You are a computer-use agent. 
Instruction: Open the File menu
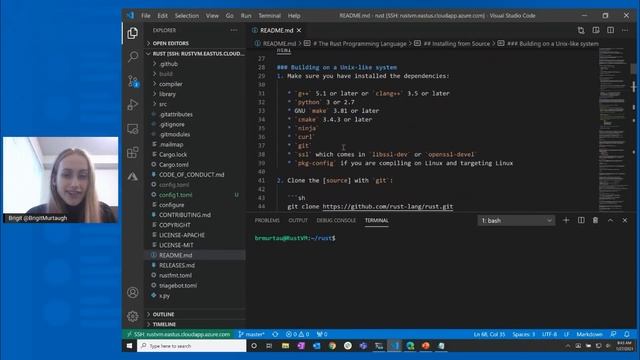146,16
